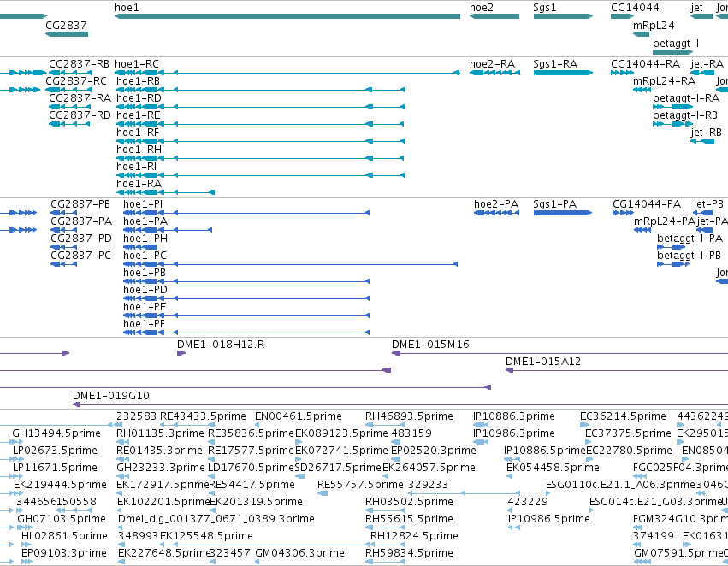This screenshot has width=728, height=566.
Task: Select the CG2837 gene label
Action: click(66, 26)
